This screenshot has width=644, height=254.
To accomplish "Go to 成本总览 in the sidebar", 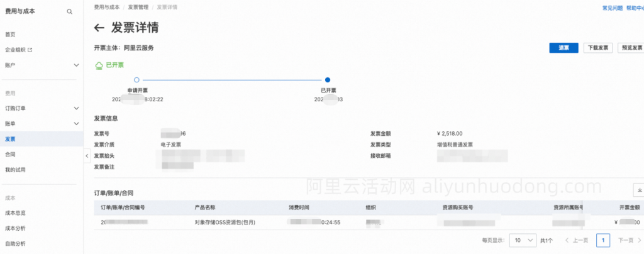I will click(16, 213).
